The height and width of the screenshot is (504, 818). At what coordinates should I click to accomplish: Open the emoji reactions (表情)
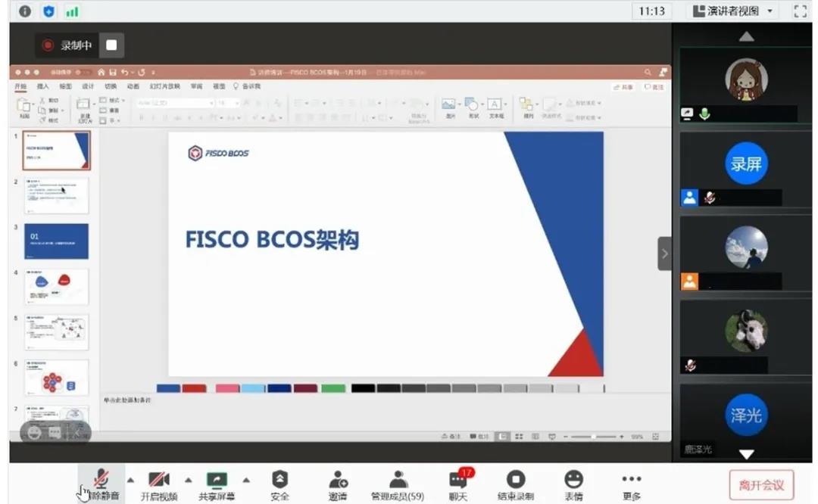[573, 485]
